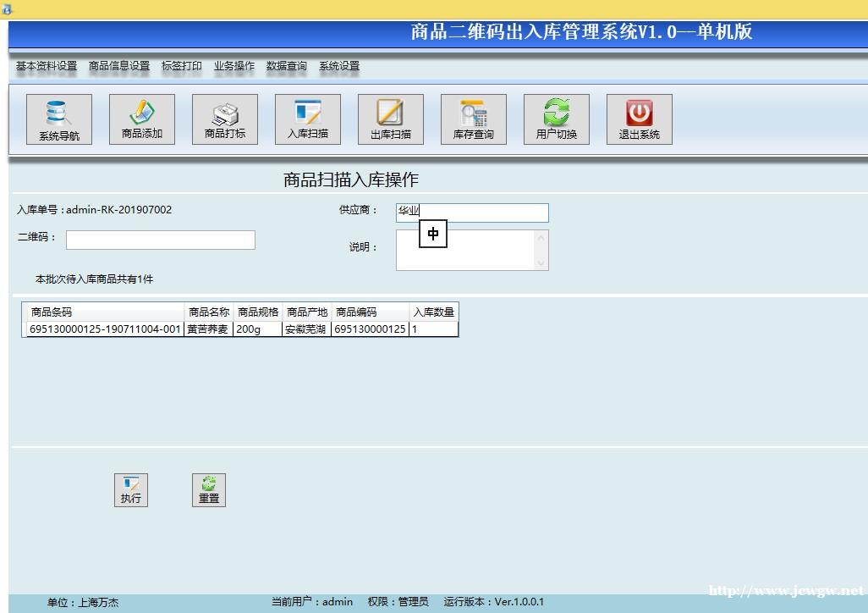The width and height of the screenshot is (868, 613).
Task: Click the 用户切换 toolbar icon
Action: click(557, 119)
